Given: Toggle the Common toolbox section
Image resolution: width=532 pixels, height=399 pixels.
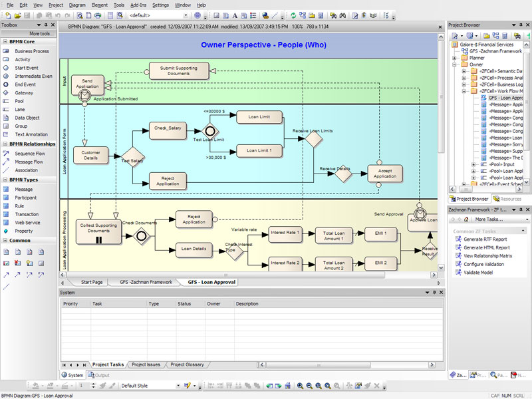Looking at the screenshot, I should tap(5, 241).
